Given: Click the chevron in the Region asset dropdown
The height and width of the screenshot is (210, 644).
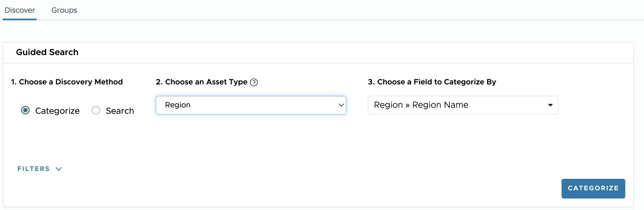Looking at the screenshot, I should (341, 105).
